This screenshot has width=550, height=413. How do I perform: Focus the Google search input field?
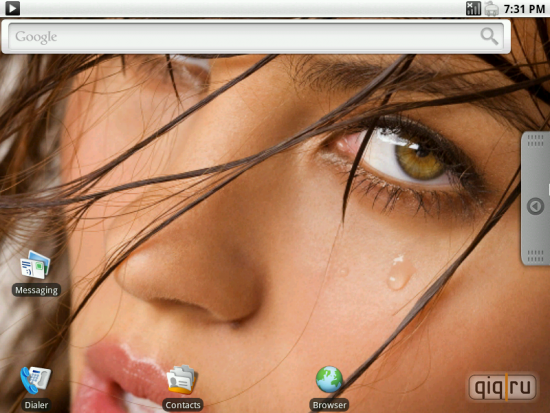pos(256,36)
